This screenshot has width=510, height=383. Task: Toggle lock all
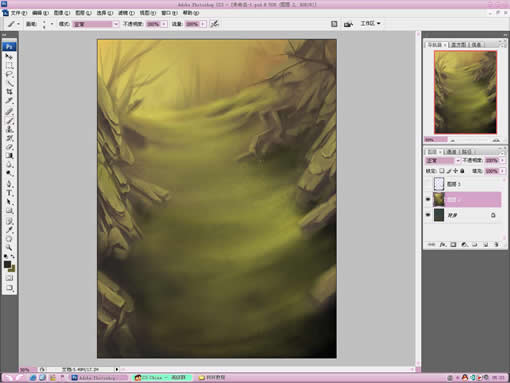[x=462, y=171]
